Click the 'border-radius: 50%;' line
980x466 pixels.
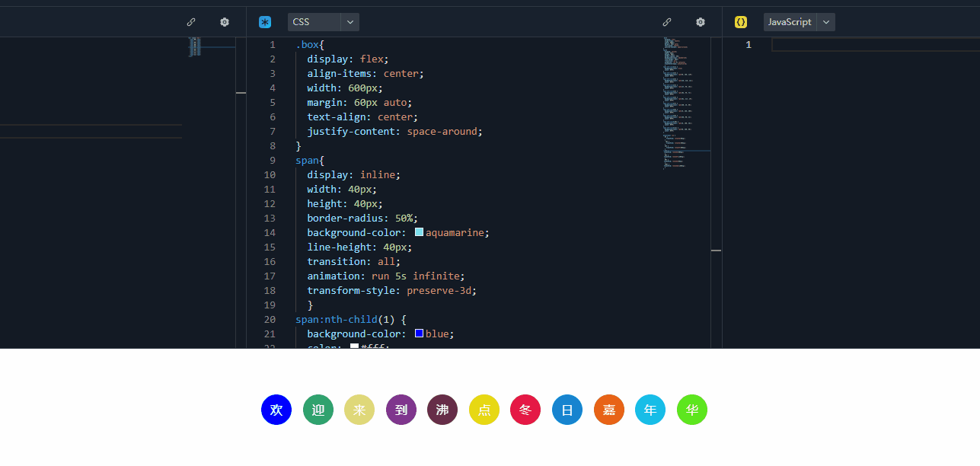[362, 218]
